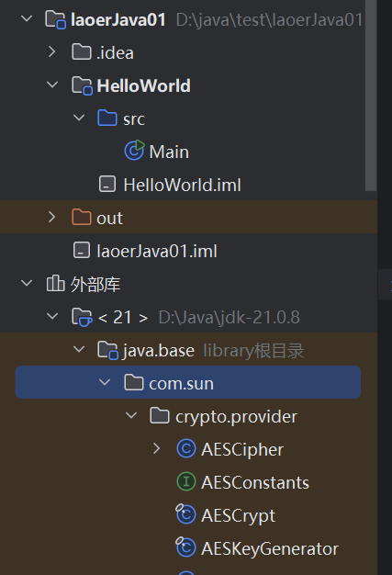392x575 pixels.
Task: Click the HelloWorld module folder icon
Action: pos(82,85)
